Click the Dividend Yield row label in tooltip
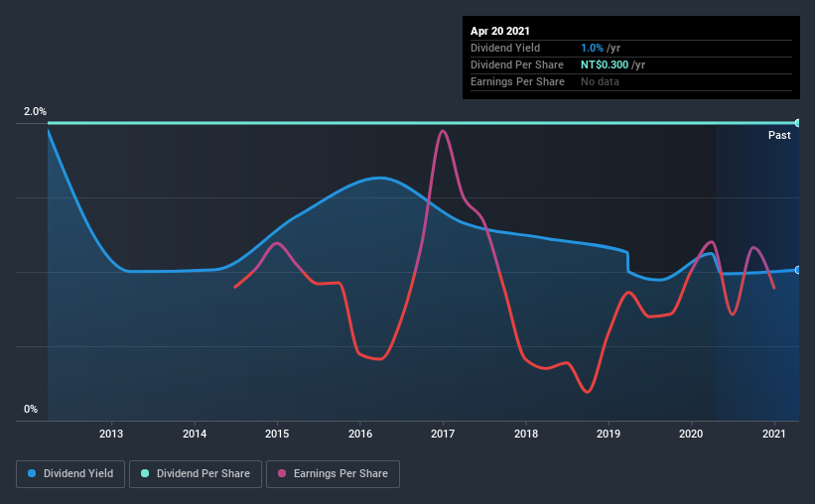 click(x=505, y=48)
